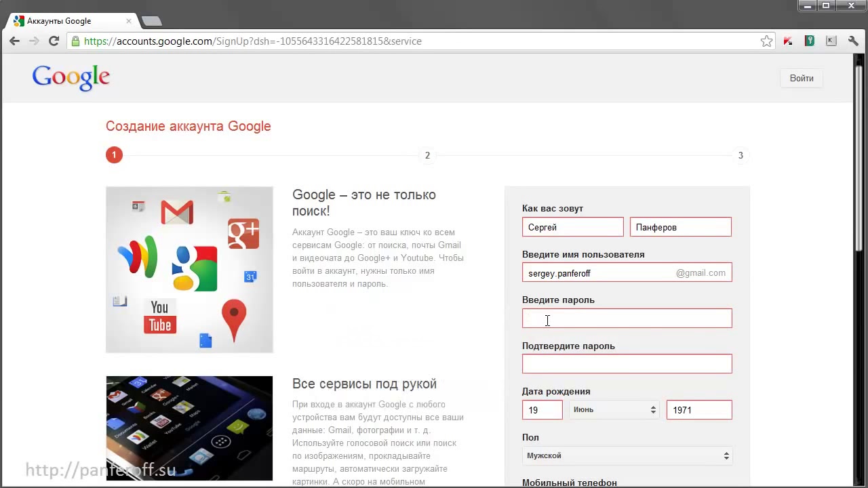The height and width of the screenshot is (488, 868).
Task: Open Chrome wrench settings menu
Action: [x=853, y=41]
